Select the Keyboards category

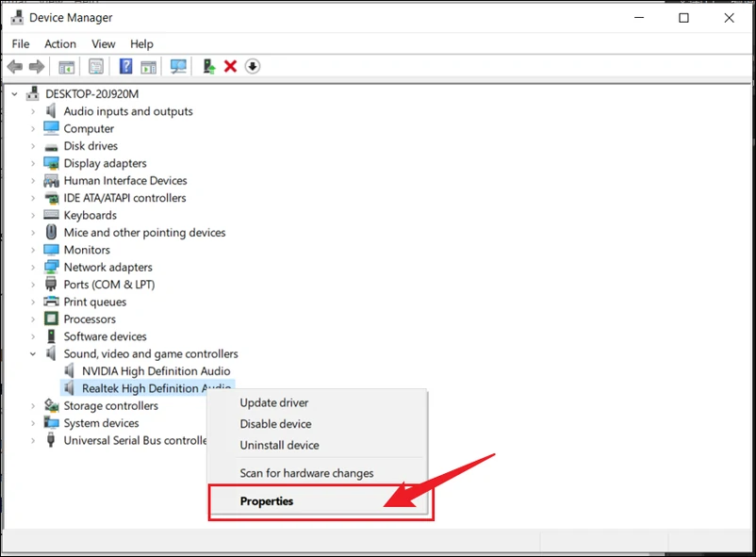(x=90, y=215)
